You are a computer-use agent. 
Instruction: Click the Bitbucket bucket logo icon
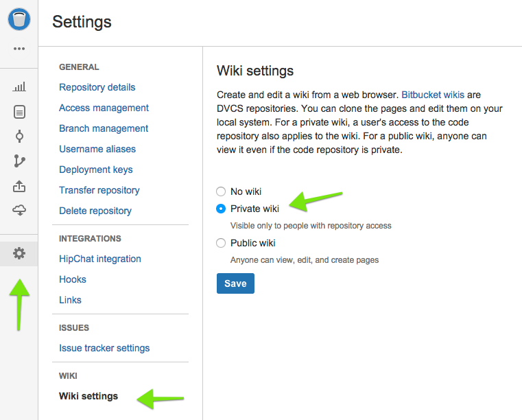pos(19,19)
